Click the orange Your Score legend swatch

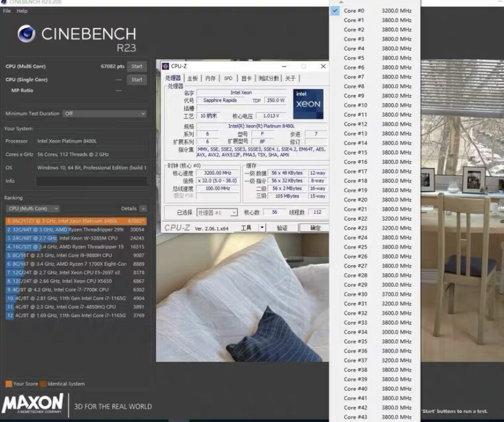point(9,384)
